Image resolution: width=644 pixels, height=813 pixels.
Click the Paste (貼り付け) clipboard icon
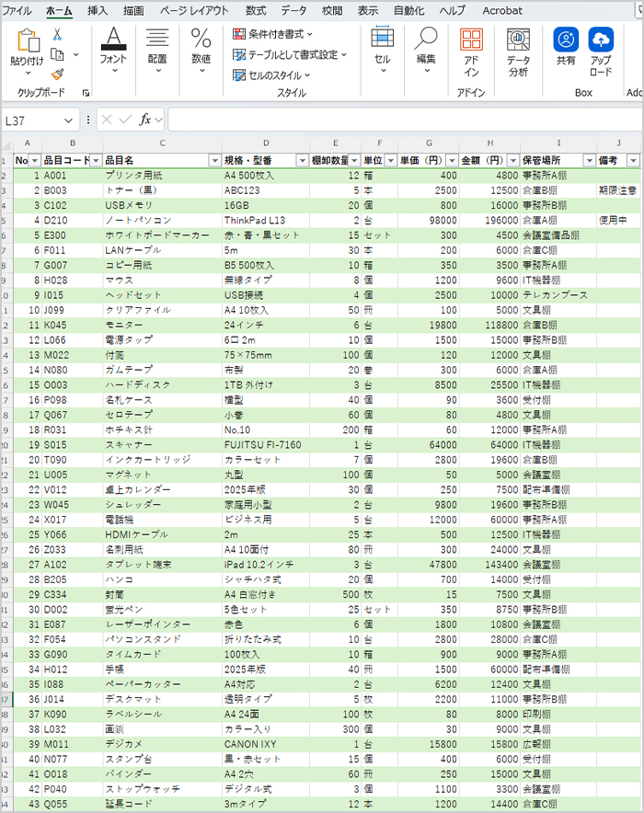point(28,40)
